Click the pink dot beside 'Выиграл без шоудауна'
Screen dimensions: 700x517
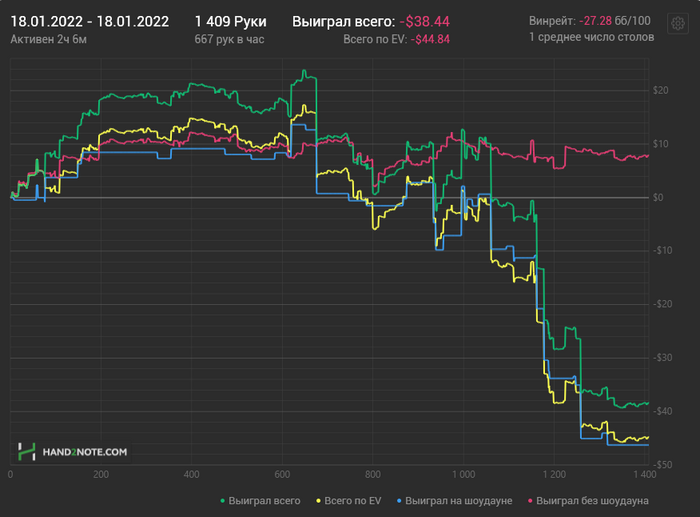click(x=530, y=501)
